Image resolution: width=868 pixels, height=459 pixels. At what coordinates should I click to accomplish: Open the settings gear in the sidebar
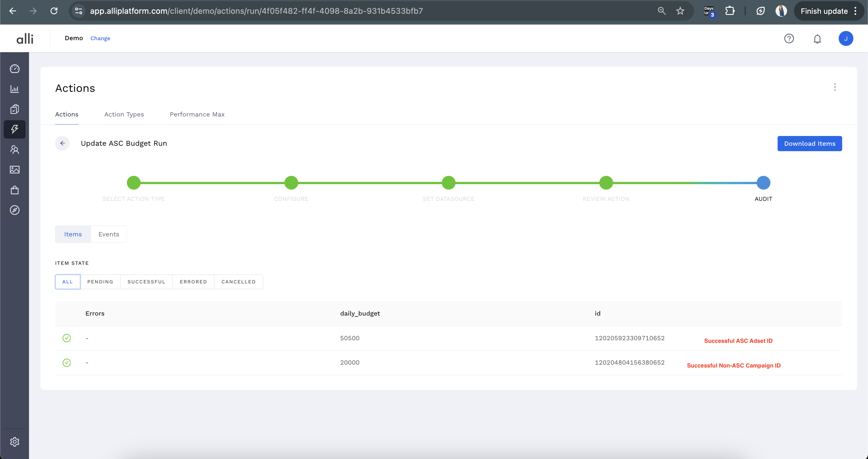tap(14, 442)
